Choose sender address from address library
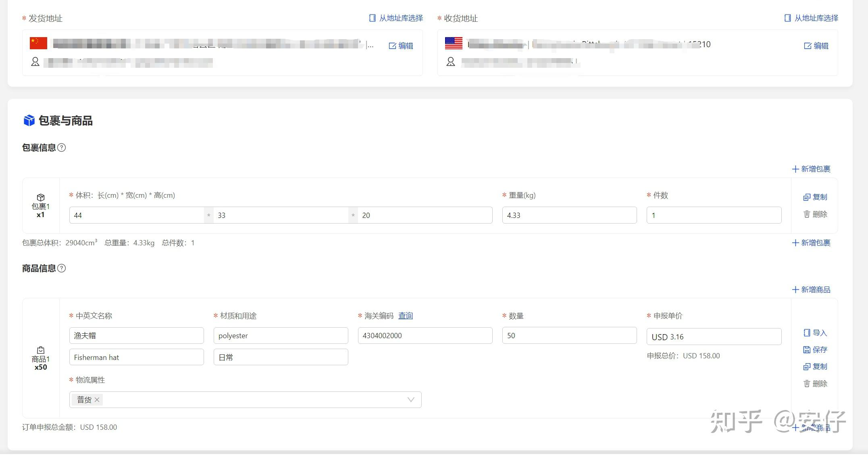 (396, 18)
